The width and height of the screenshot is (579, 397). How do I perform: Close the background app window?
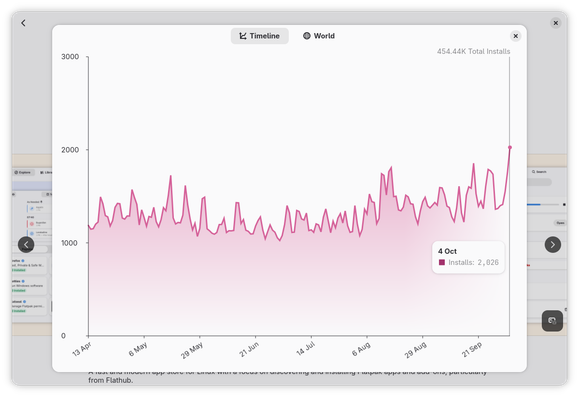click(555, 23)
